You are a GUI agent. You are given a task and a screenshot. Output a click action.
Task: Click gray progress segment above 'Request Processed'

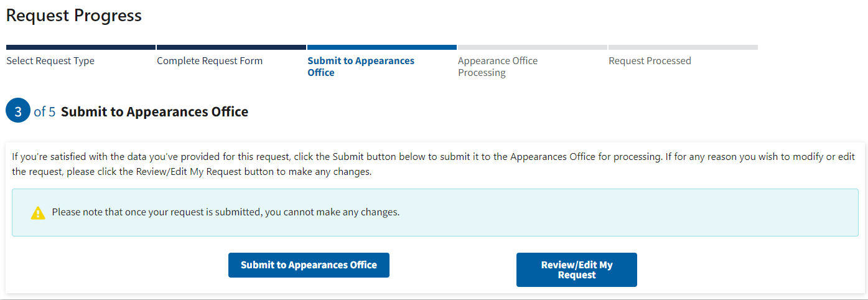pyautogui.click(x=683, y=47)
